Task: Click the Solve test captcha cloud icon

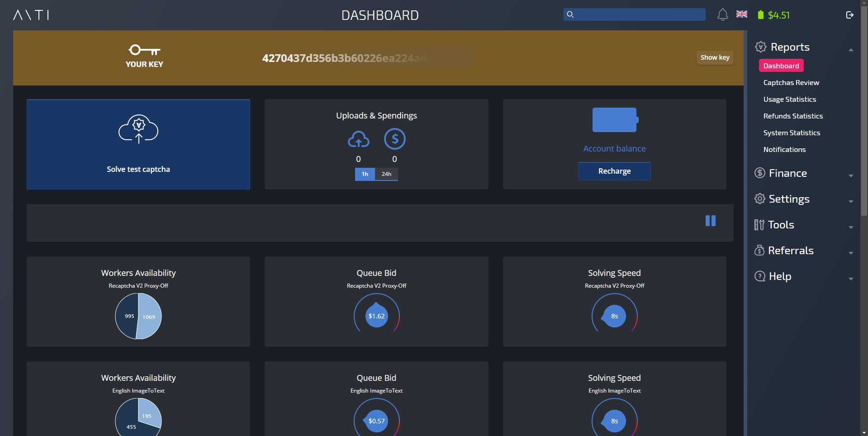Action: [x=138, y=129]
